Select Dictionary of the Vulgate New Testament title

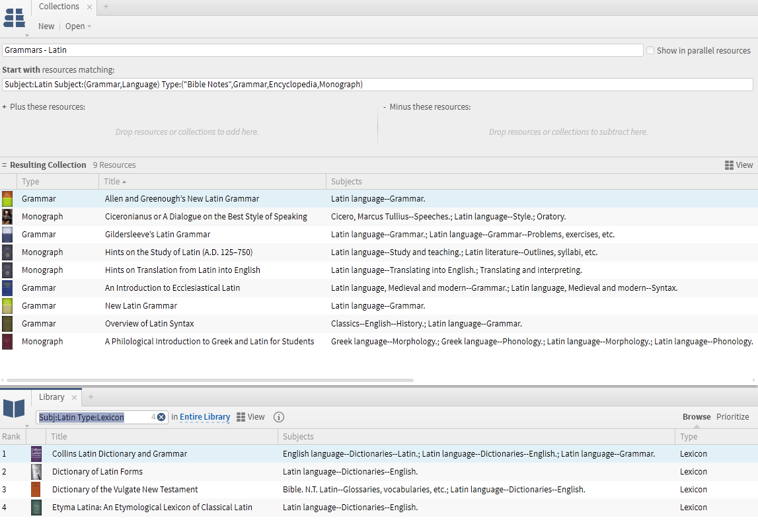click(x=125, y=490)
